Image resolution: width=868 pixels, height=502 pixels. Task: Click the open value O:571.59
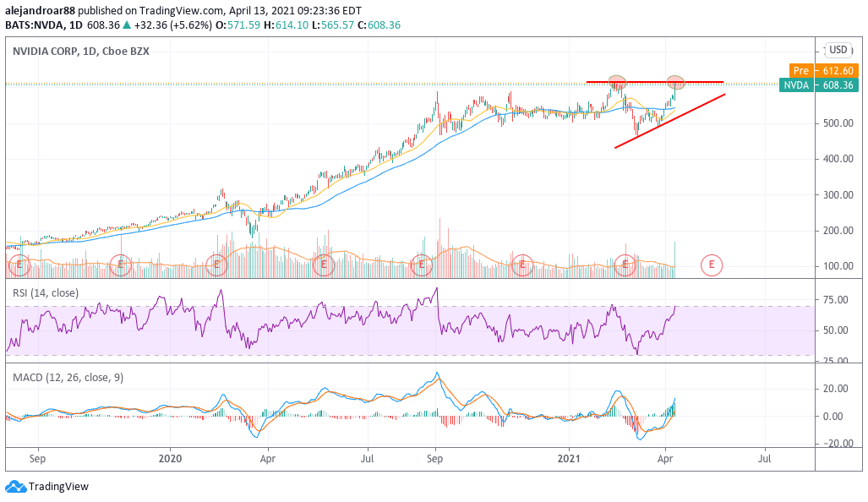pos(237,25)
